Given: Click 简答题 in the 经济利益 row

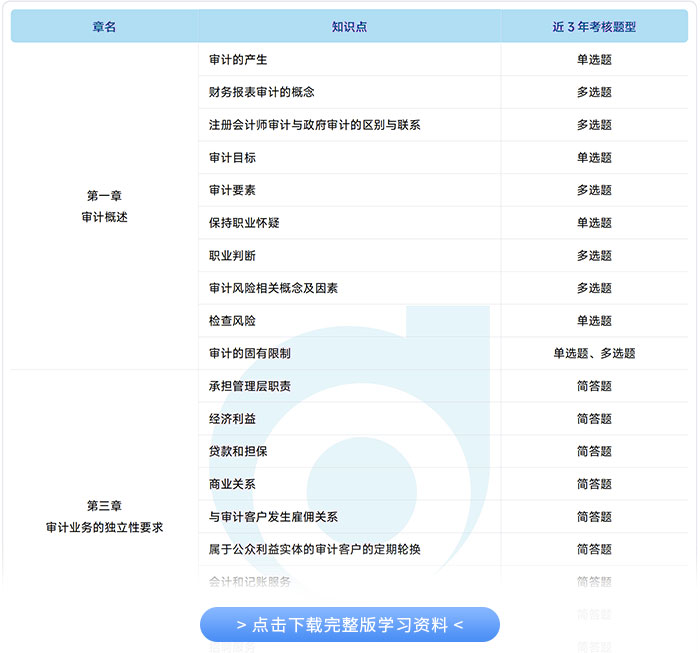Looking at the screenshot, I should coord(594,419).
